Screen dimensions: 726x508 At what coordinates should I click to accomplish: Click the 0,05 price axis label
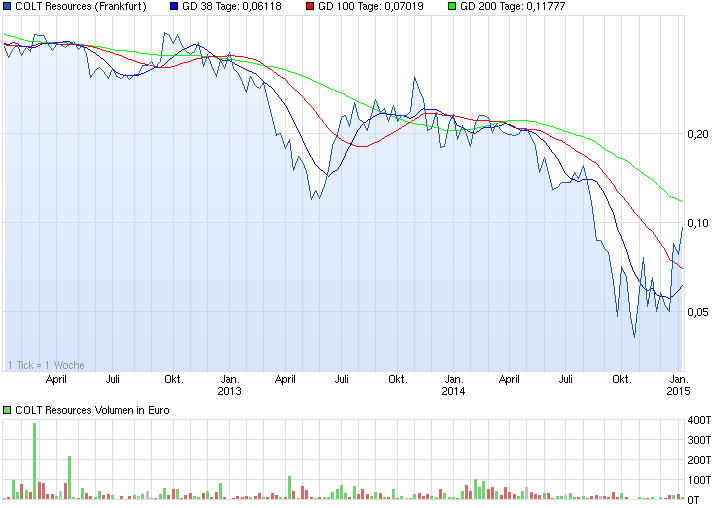(698, 312)
